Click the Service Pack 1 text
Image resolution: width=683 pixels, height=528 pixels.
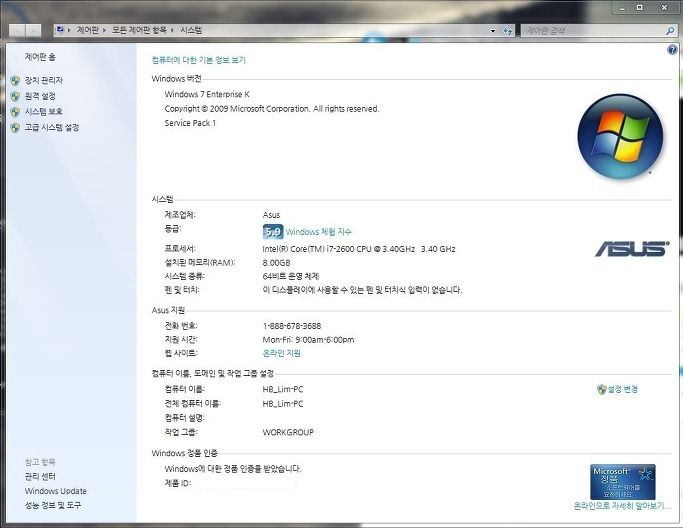(x=190, y=123)
